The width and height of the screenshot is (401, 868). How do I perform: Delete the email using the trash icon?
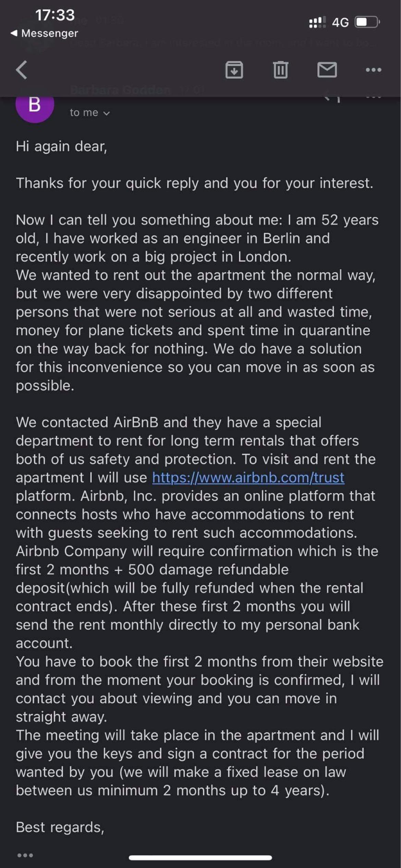tap(280, 70)
